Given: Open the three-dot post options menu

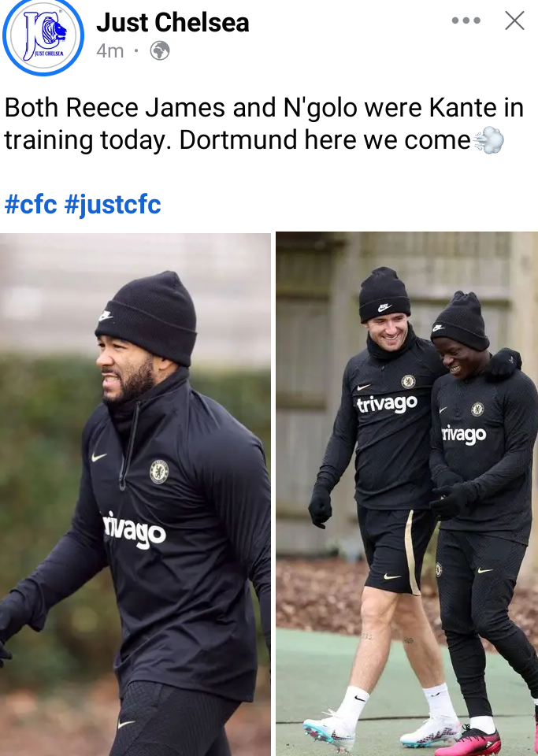Looking at the screenshot, I should (466, 20).
